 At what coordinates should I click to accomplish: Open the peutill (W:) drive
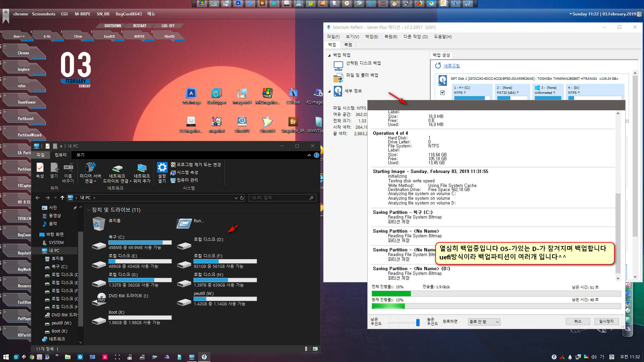coord(217,299)
